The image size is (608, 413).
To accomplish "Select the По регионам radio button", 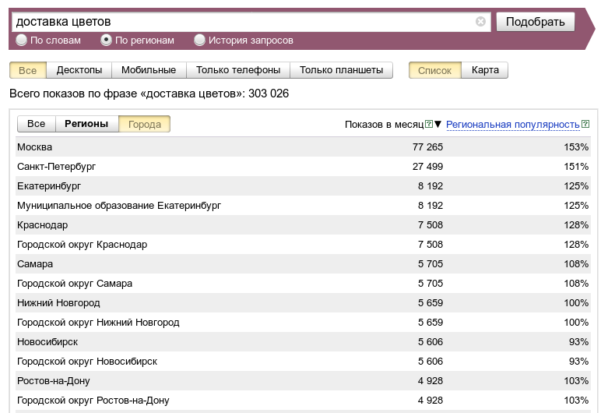I will click(106, 40).
